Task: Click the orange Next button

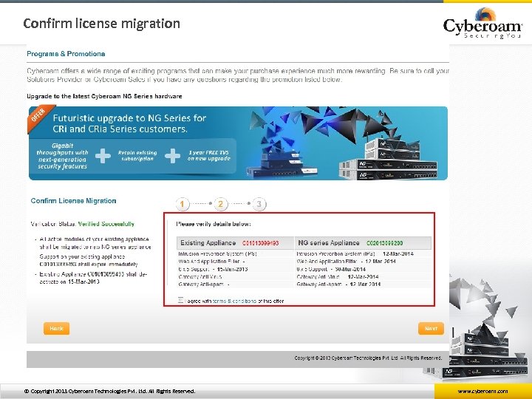Action: pos(431,328)
